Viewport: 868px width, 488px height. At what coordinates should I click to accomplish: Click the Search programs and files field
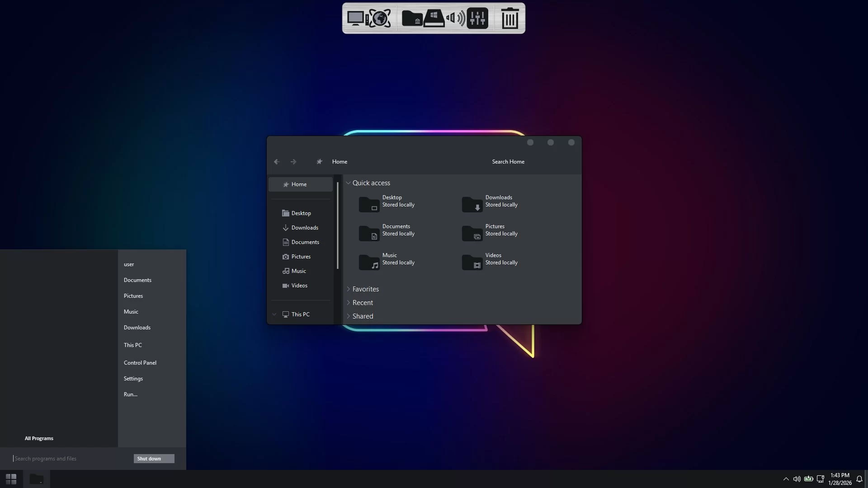[x=72, y=459]
